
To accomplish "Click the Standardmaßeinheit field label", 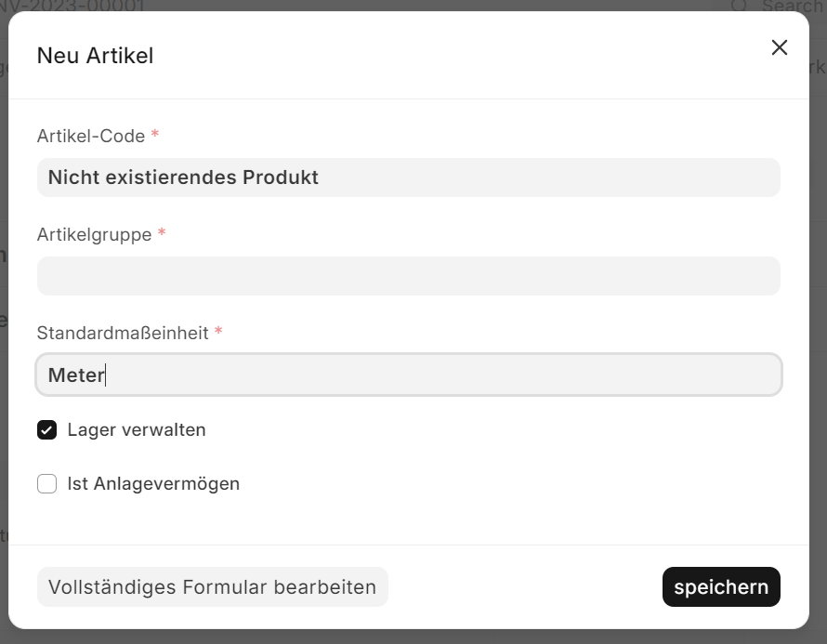I will click(x=123, y=333).
